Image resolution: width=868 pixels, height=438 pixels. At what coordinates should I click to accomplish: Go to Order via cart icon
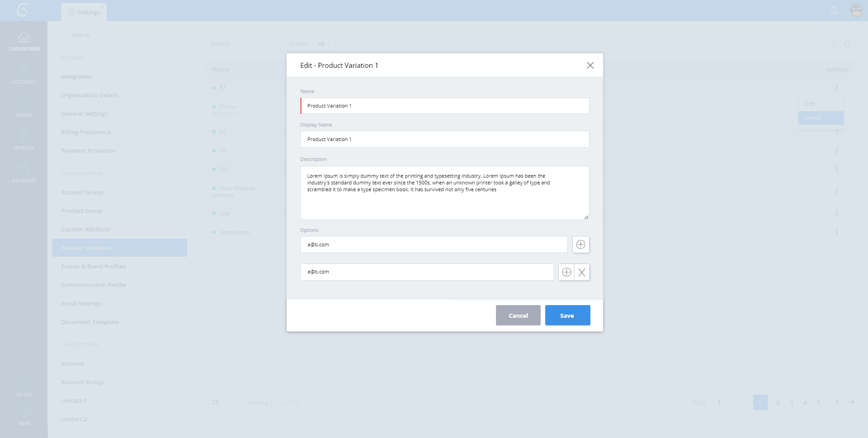point(24,107)
